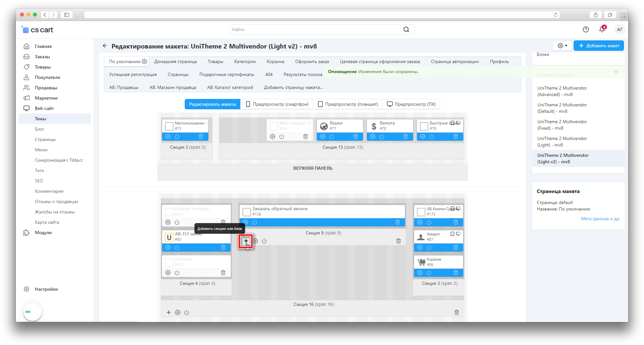Go back using the arrow next to title
The height and width of the screenshot is (345, 644).
pyautogui.click(x=105, y=46)
